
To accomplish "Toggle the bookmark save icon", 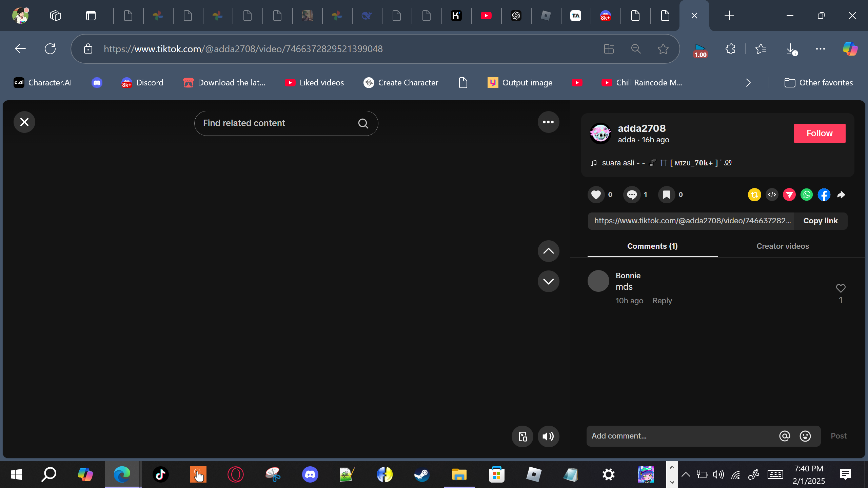I will click(x=666, y=195).
